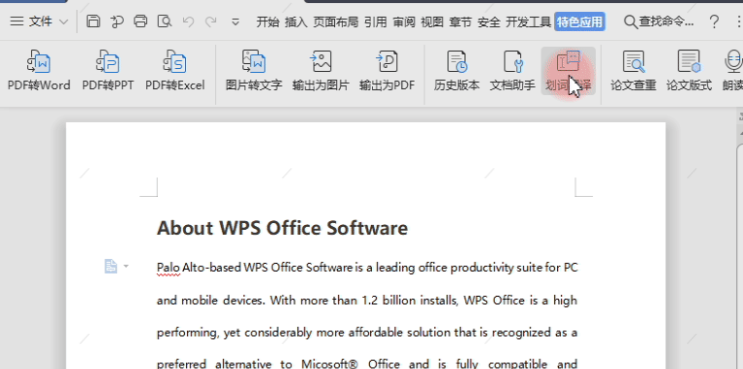Open the 文档助手 tool

pyautogui.click(x=513, y=70)
